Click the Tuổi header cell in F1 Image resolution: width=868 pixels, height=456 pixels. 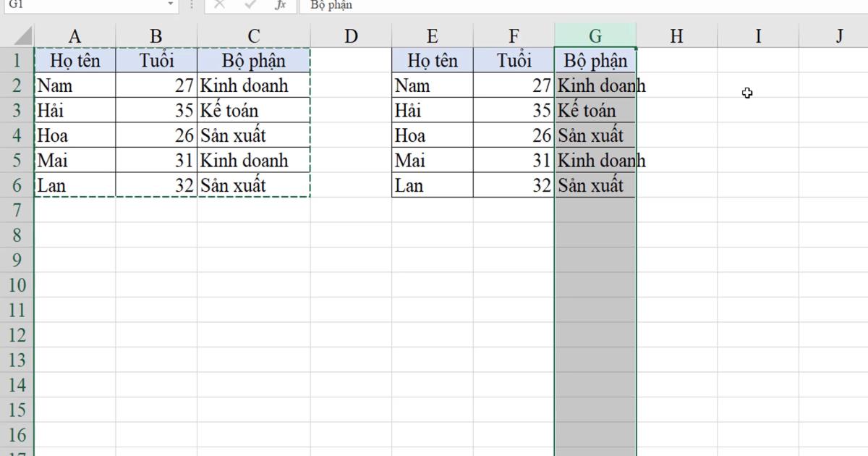click(x=514, y=60)
